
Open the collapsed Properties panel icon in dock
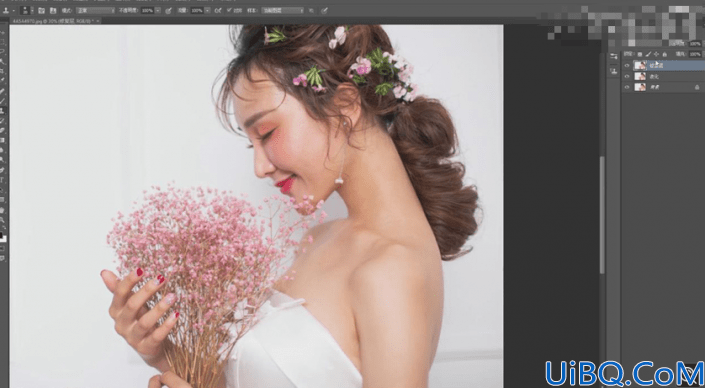(614, 57)
